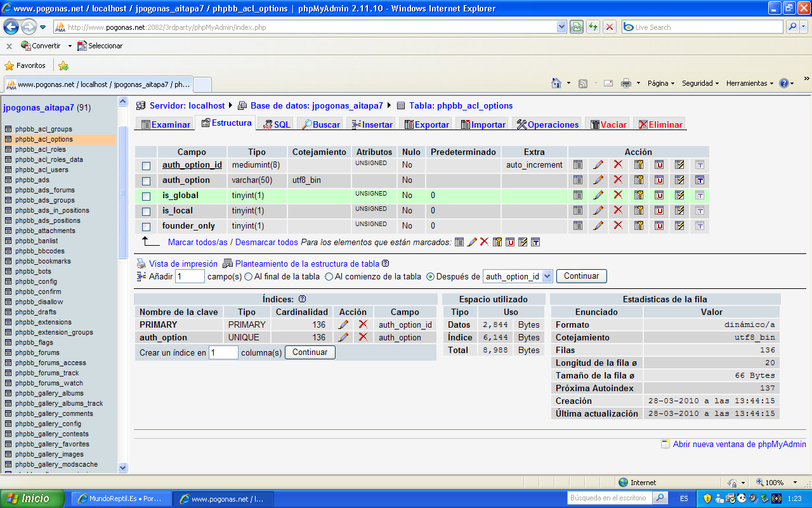812x508 pixels.
Task: Select 'Al final de la tabla' radio button
Action: pos(249,276)
